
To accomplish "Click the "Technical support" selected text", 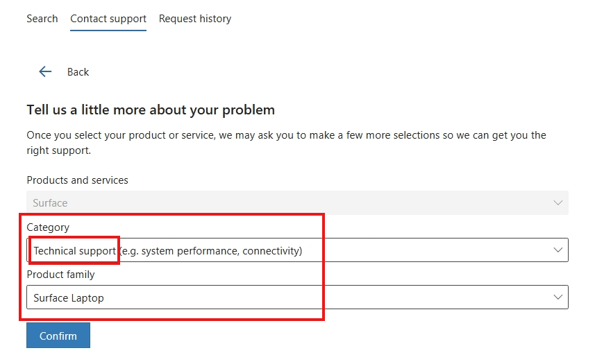I will tap(74, 251).
